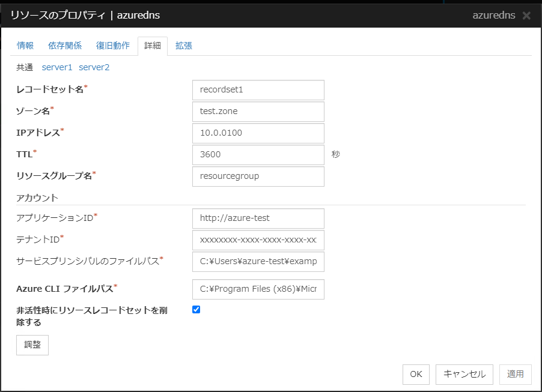Viewport: 542px width, 392px height.
Task: Apply changes with the 適用 button
Action: (515, 374)
